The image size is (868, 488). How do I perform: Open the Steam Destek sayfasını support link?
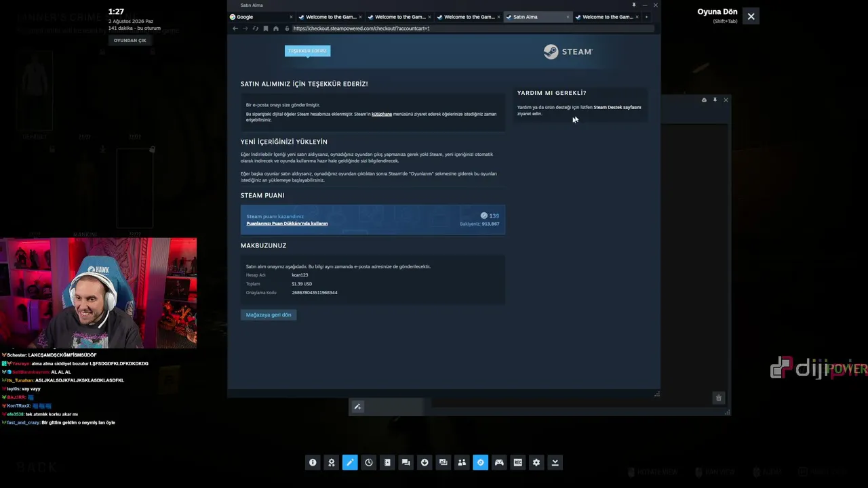pos(617,107)
